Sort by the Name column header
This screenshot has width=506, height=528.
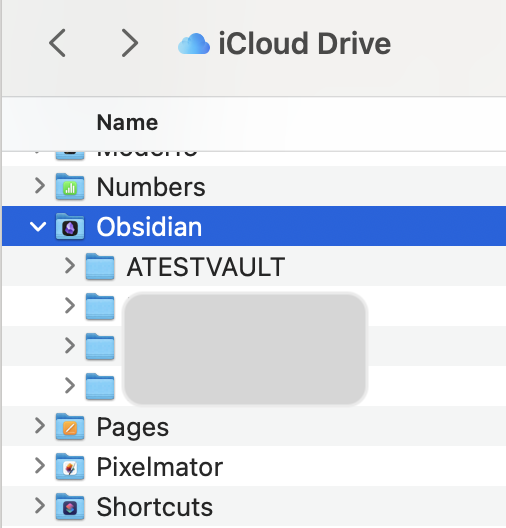pyautogui.click(x=127, y=122)
